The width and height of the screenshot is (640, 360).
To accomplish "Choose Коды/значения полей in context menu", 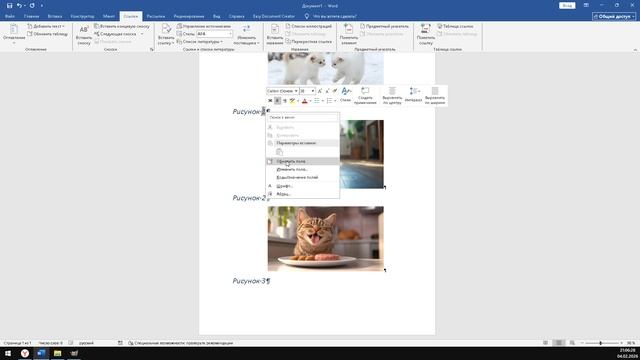I will click(x=302, y=178).
